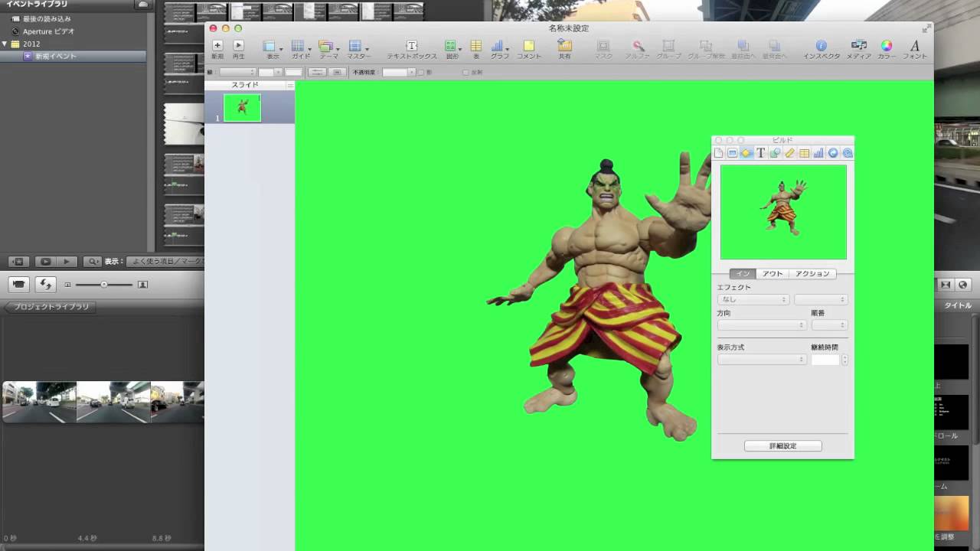The image size is (980, 551).
Task: Click iMovie play full-screen button
Action: (45, 262)
